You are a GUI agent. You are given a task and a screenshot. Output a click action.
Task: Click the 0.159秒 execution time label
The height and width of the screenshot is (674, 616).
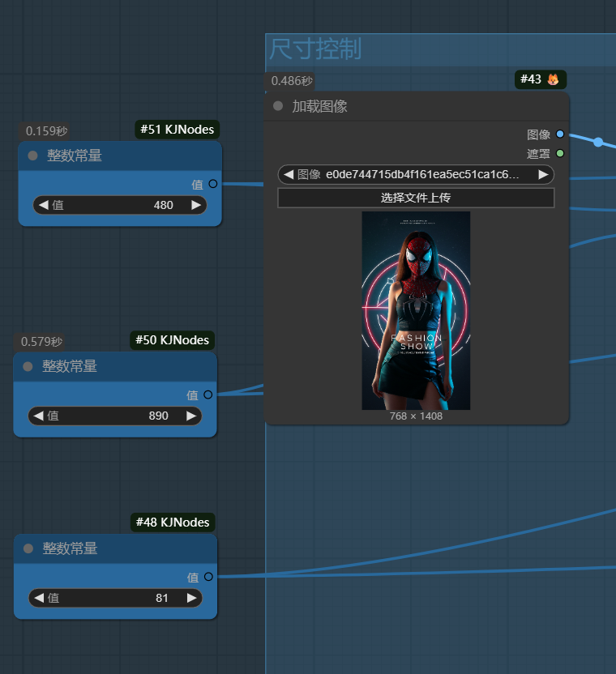coord(46,130)
